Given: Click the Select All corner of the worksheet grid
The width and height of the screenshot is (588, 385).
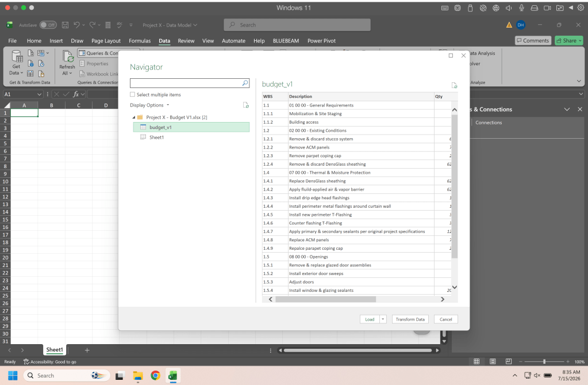Looking at the screenshot, I should [x=6, y=105].
